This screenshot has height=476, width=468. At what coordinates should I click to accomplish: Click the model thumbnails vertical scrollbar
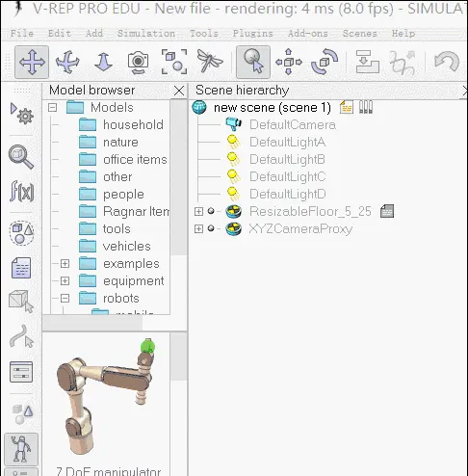[178, 357]
